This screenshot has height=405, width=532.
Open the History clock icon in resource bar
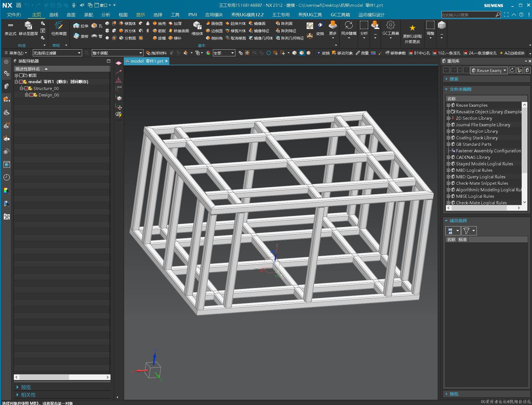tap(7, 177)
